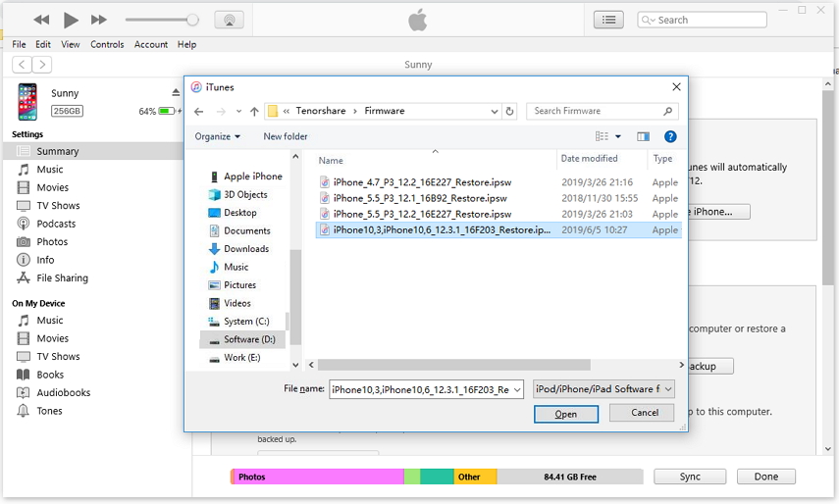Expand the File name history dropdown
The height and width of the screenshot is (504, 839).
click(x=517, y=389)
